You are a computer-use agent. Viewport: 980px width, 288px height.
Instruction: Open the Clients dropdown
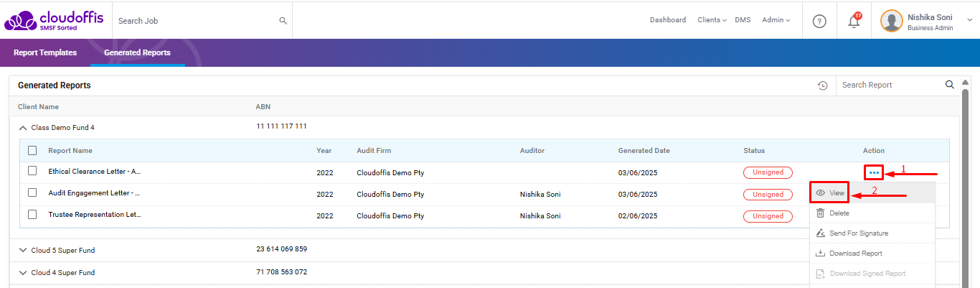click(x=712, y=20)
